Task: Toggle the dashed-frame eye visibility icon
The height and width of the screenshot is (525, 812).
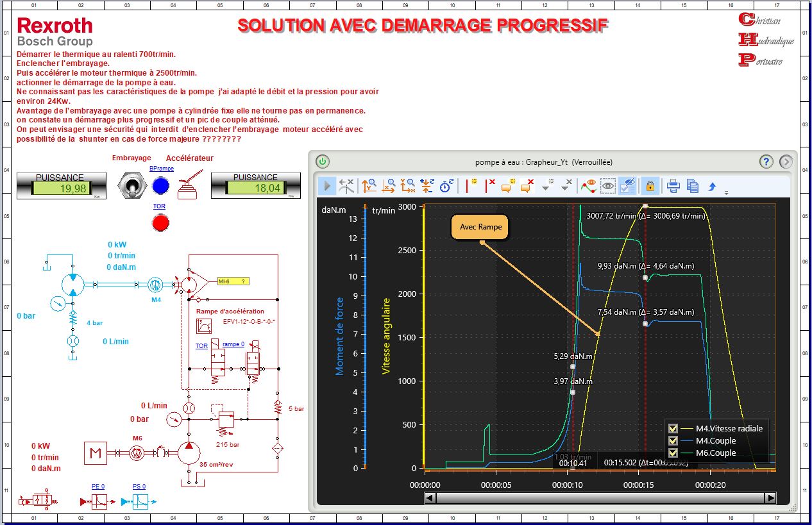Action: point(608,186)
